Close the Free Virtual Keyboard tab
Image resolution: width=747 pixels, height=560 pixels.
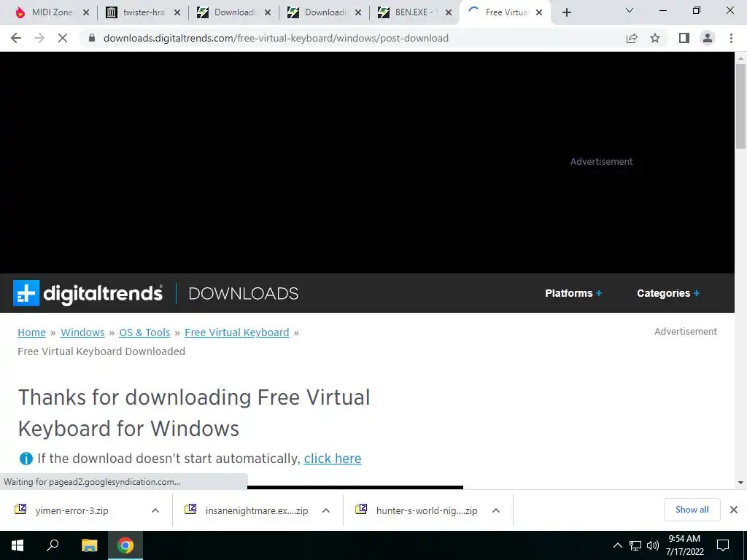(539, 13)
